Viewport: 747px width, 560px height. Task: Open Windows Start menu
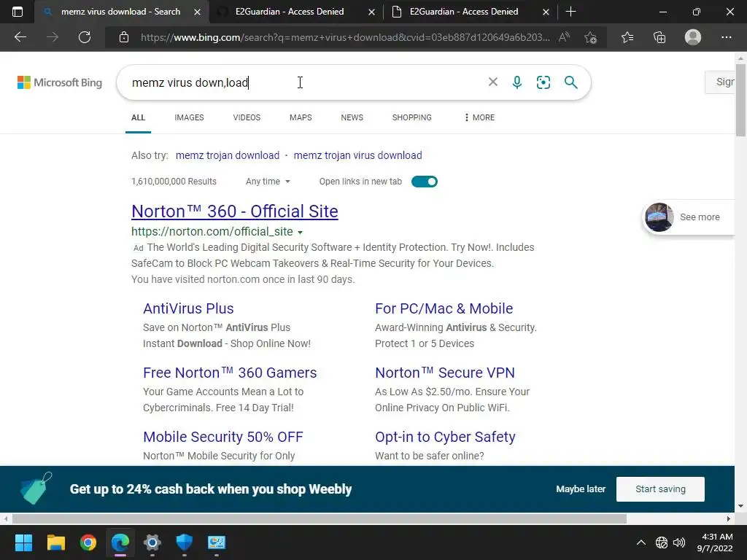click(x=23, y=542)
